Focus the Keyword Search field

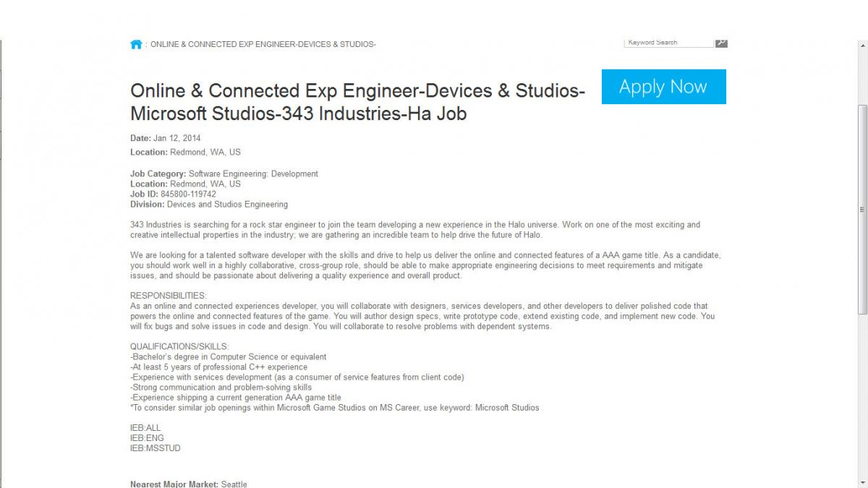click(x=669, y=43)
